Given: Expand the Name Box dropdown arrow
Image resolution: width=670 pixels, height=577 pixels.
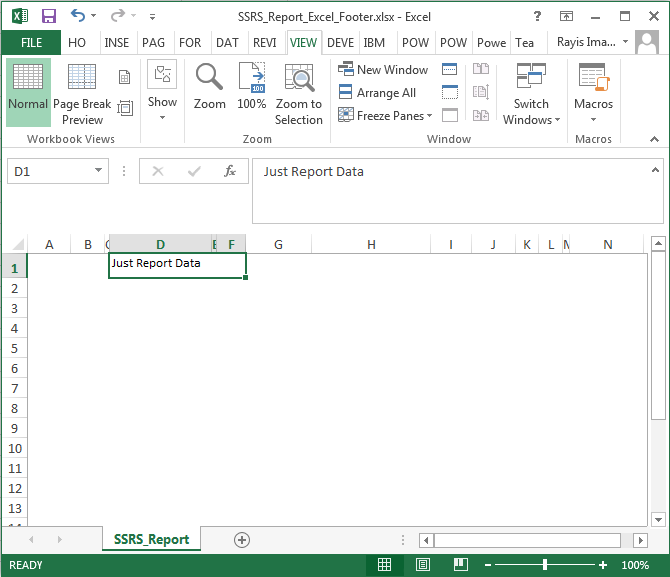Looking at the screenshot, I should pos(99,172).
